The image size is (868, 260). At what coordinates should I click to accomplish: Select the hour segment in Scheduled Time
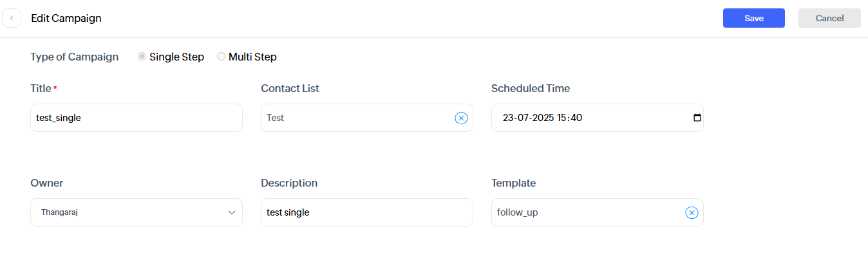563,118
